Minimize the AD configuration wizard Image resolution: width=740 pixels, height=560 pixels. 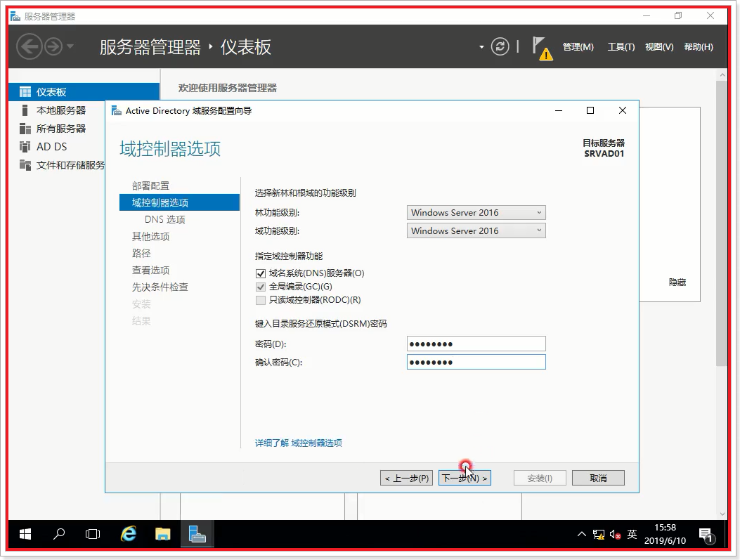pos(559,110)
